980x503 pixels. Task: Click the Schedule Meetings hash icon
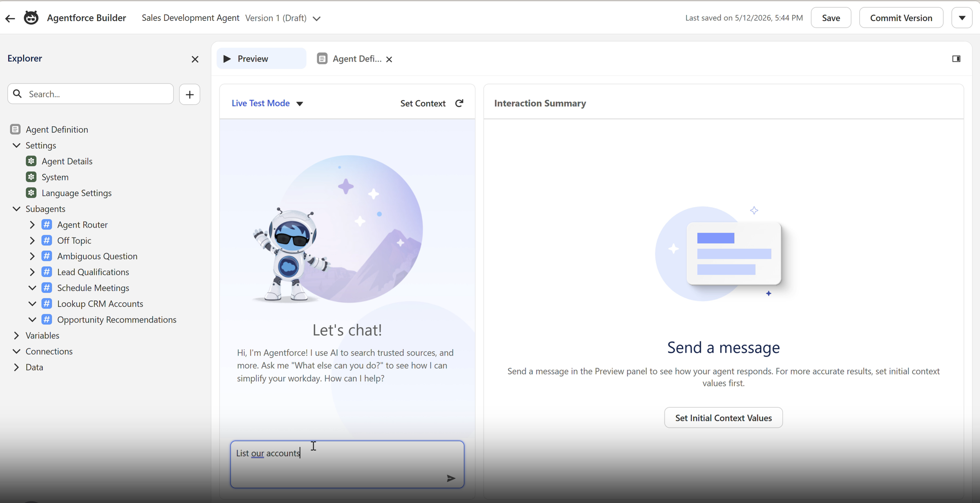tap(47, 288)
